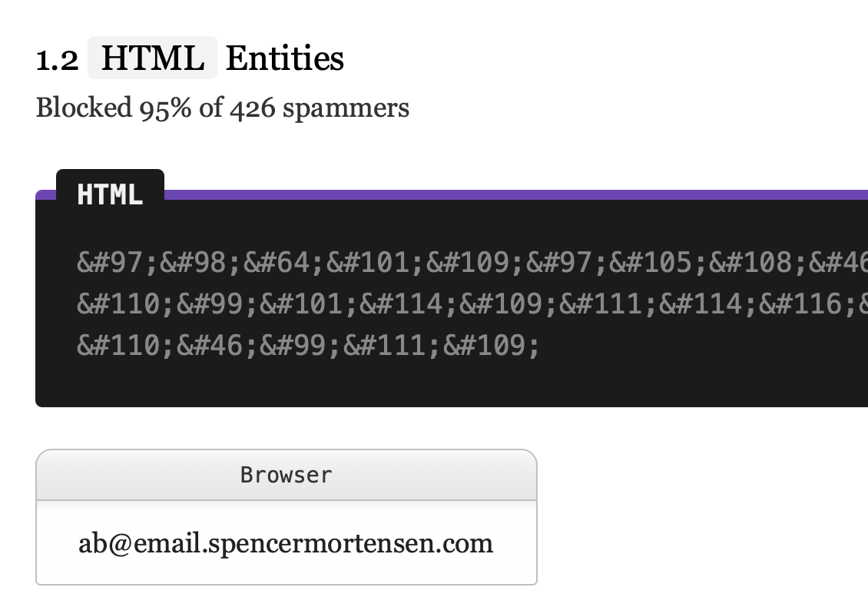Screen dimensions: 868x607
Task: Click the HTML code badge in heading
Action: [152, 58]
